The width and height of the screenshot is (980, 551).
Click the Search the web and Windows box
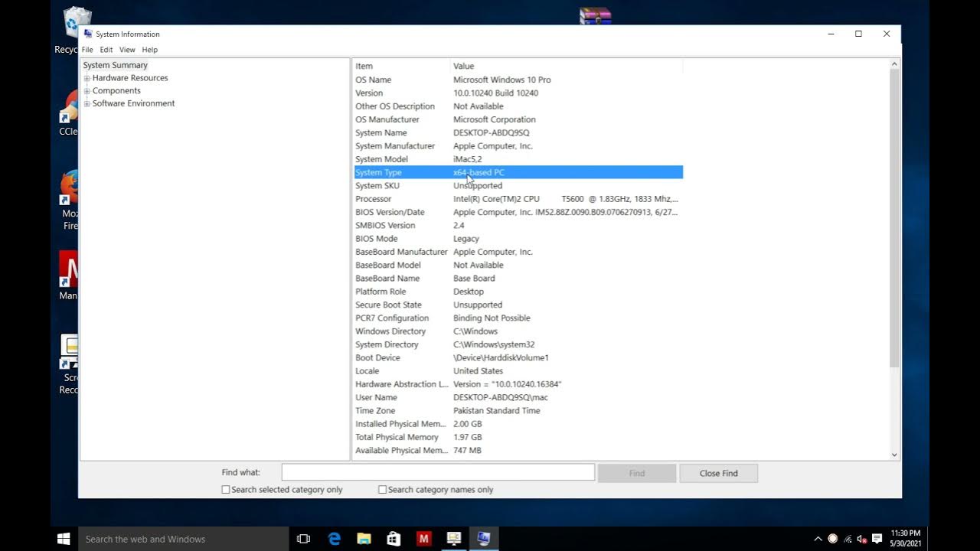coord(183,539)
